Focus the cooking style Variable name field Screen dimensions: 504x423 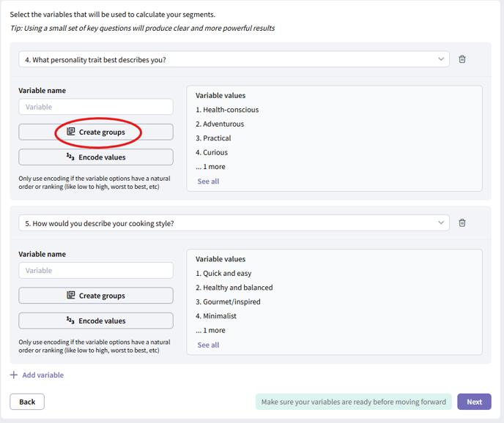96,271
